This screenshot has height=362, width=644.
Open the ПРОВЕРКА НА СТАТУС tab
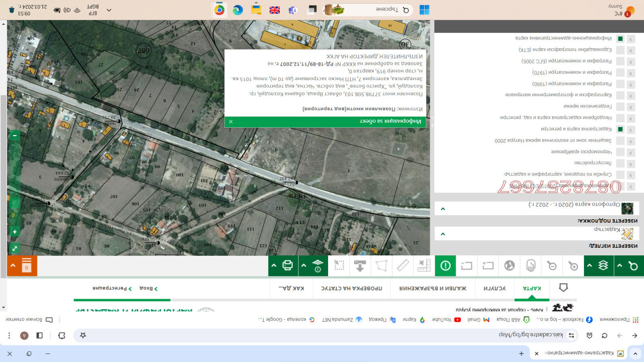point(351,288)
